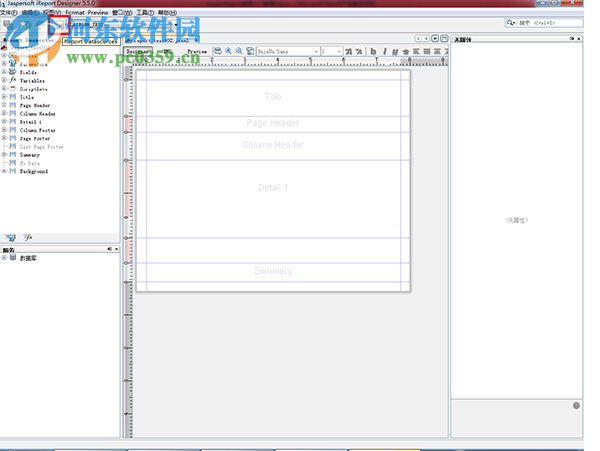
Task: Expand the 数据库 node in services
Action: pyautogui.click(x=4, y=258)
